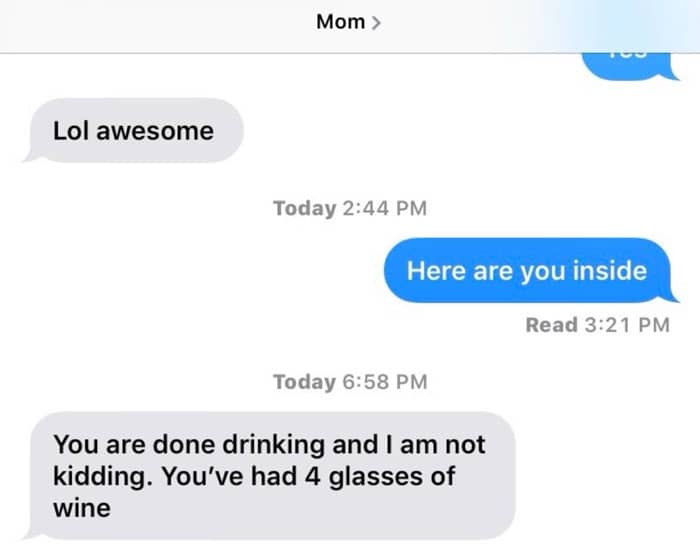Click "6:58 PM" time in lower timestamp
Screen dimensions: 700x556
tap(384, 381)
